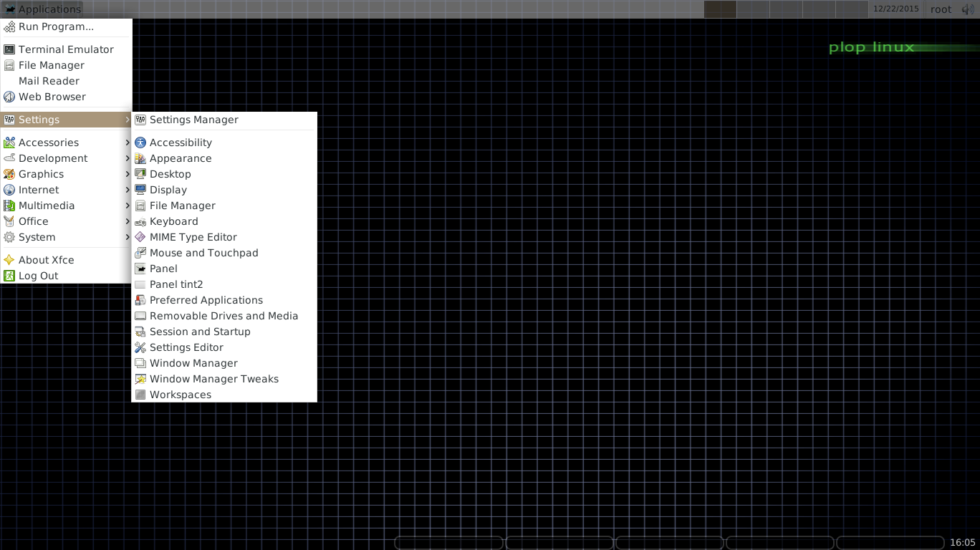Click the Accessibility icon
The image size is (980, 550).
tap(140, 143)
